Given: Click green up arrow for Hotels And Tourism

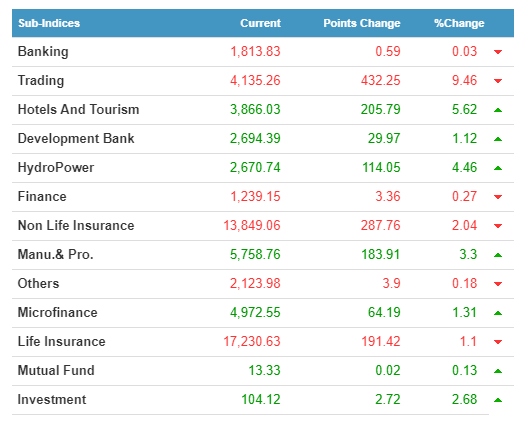Looking at the screenshot, I should coord(498,110).
